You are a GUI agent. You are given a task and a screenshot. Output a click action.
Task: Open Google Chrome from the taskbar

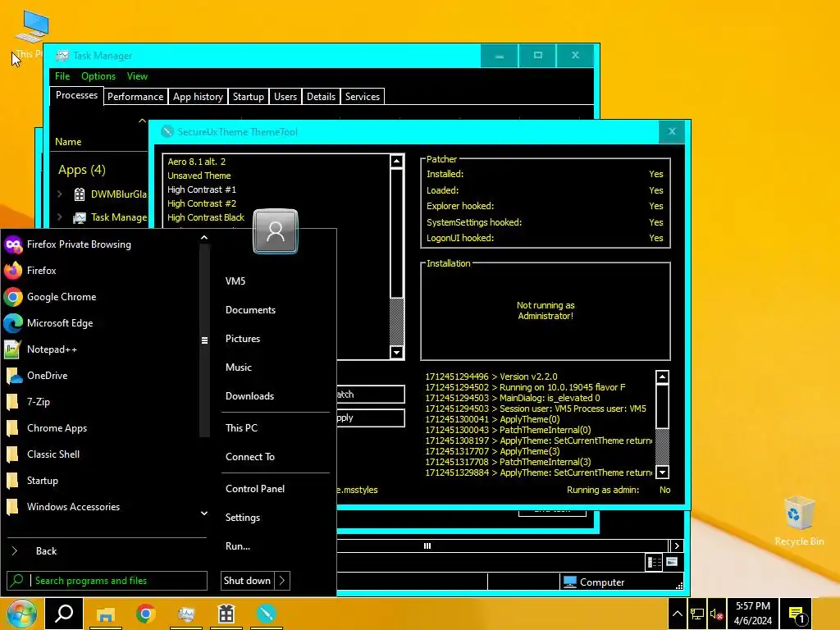(146, 614)
